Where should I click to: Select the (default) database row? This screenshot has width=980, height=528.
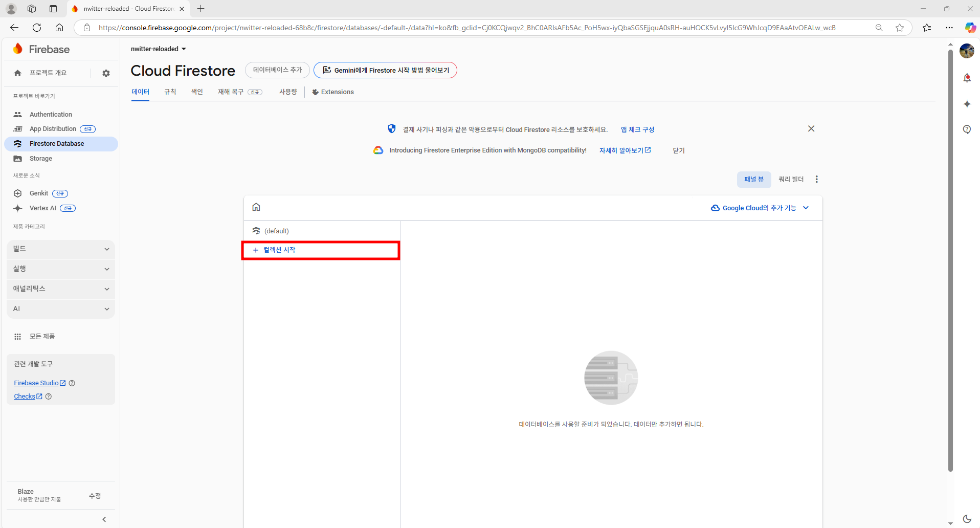click(x=322, y=231)
